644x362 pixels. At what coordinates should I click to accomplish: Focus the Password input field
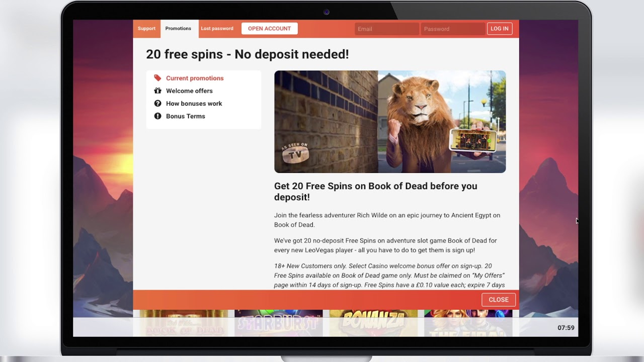(453, 29)
